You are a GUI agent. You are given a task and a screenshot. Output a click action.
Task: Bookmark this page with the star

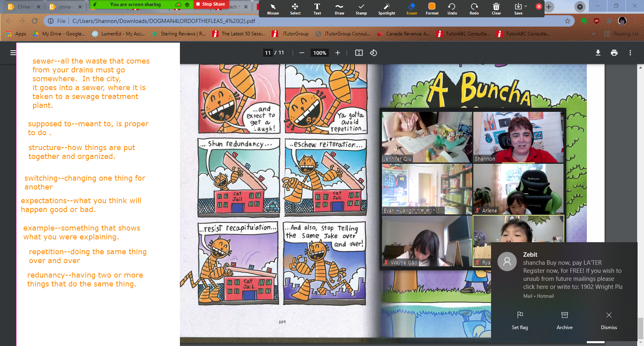[567, 21]
